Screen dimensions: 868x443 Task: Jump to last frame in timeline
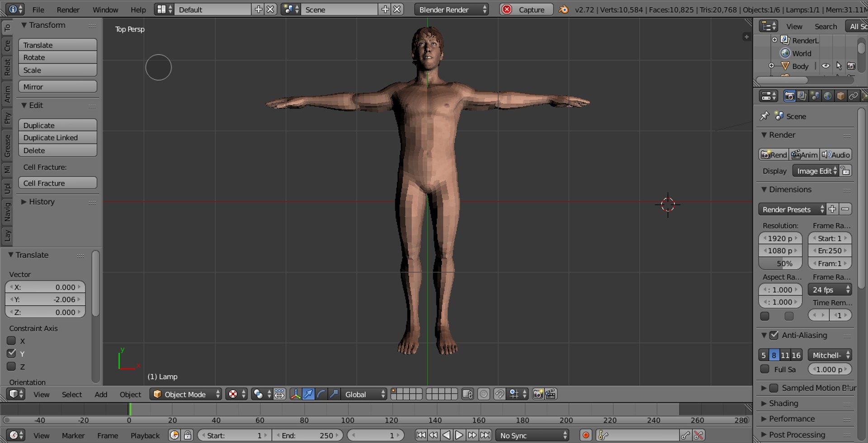(485, 435)
